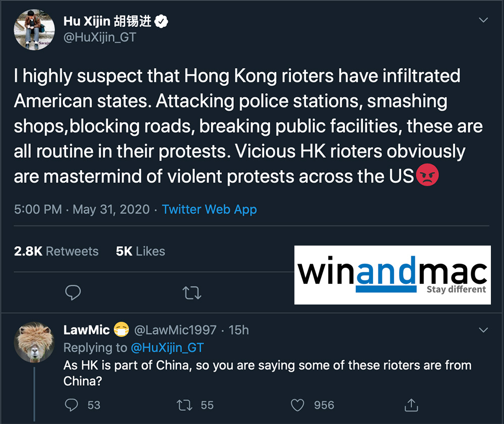Viewport: 504px width, 424px height.
Task: Open LawMic's alpaca avatar
Action: [x=34, y=342]
